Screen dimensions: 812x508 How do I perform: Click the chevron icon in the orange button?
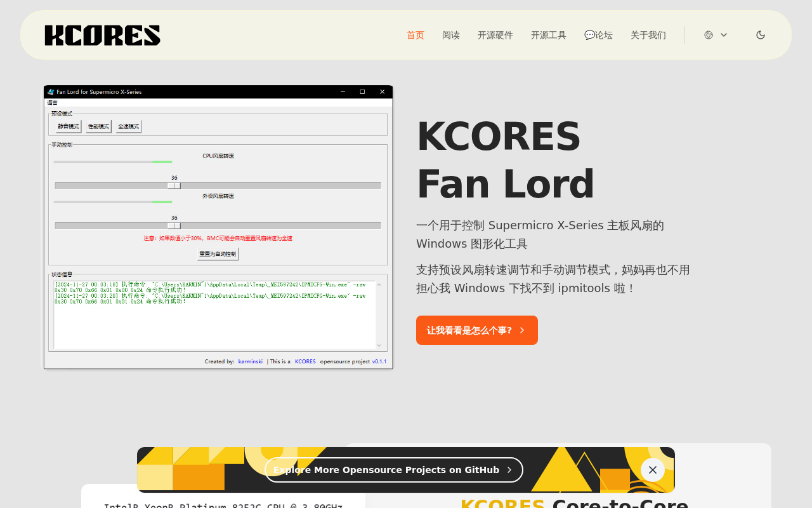[522, 330]
